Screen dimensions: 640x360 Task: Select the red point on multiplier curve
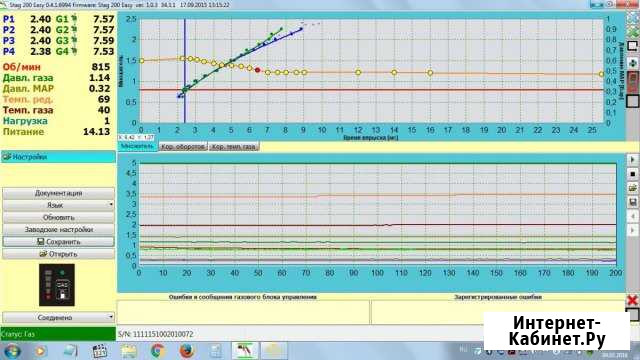(x=258, y=70)
